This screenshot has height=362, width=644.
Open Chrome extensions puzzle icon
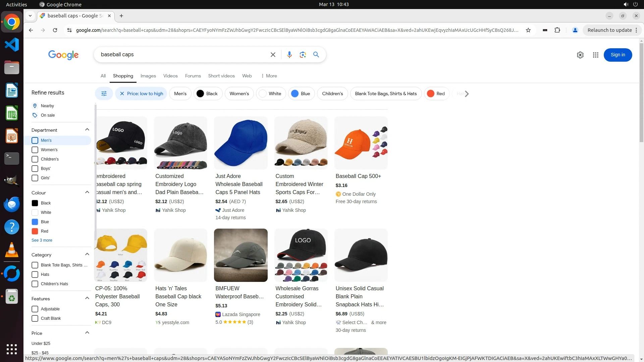557,30
